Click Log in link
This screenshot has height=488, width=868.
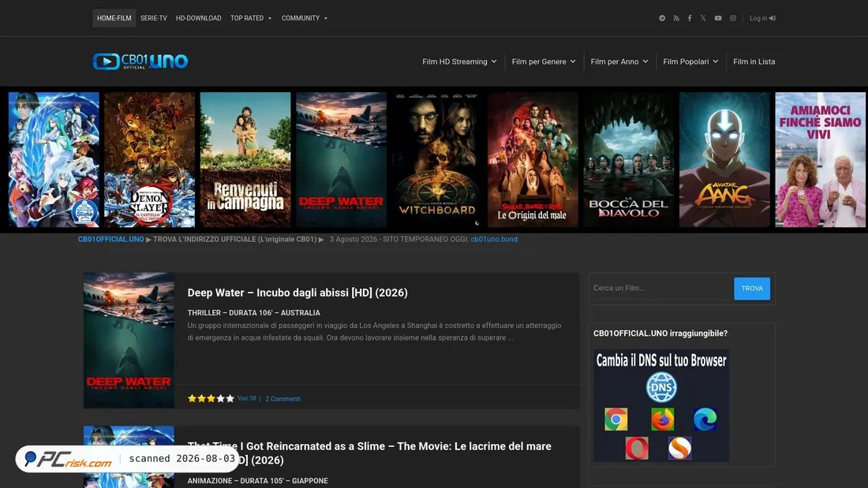pyautogui.click(x=762, y=18)
